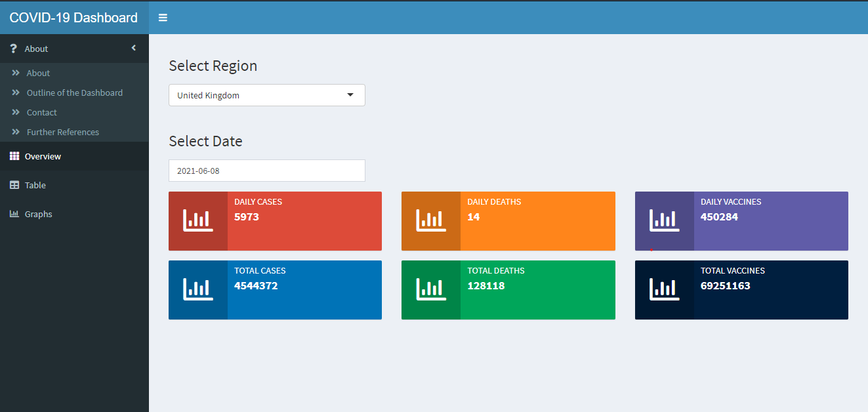Select Outline of the Dashboard in sidebar
Screen dimensions: 868x412
pyautogui.click(x=74, y=93)
